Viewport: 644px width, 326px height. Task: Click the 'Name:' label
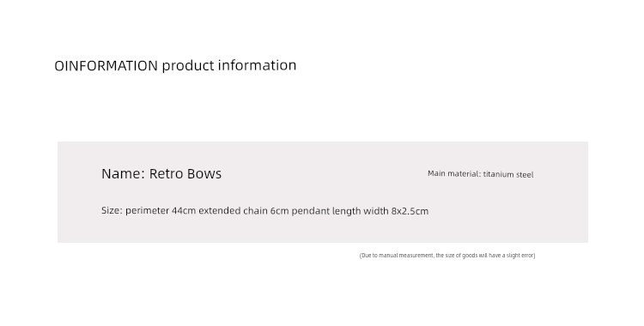pyautogui.click(x=123, y=173)
